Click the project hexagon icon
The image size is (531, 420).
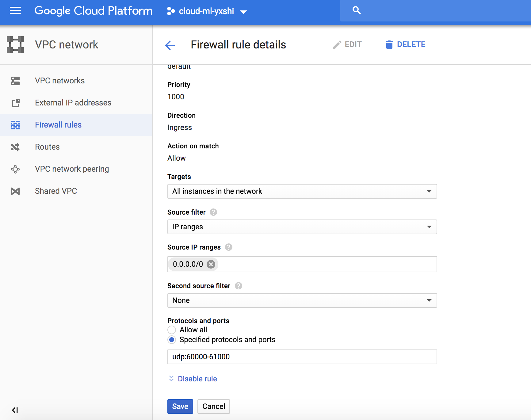coord(171,11)
